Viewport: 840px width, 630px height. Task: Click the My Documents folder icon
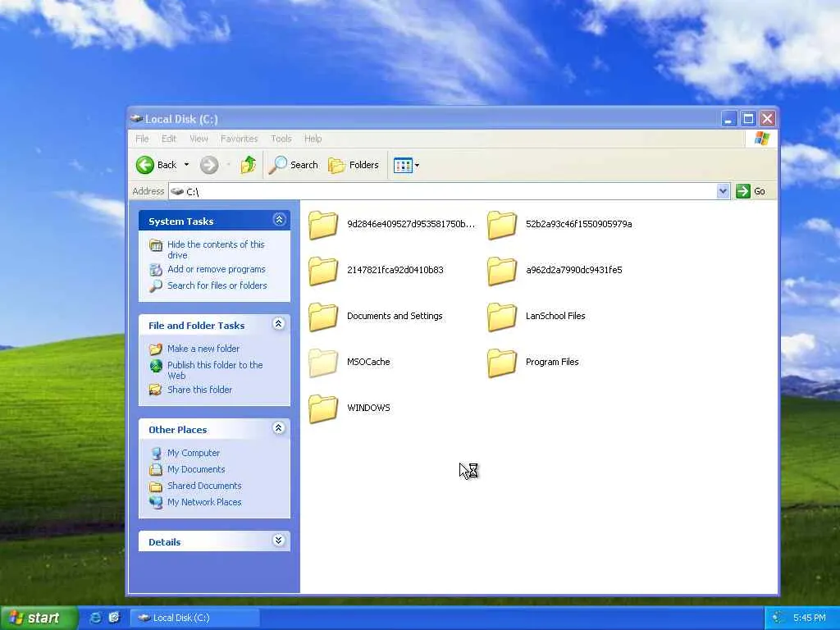pyautogui.click(x=156, y=470)
